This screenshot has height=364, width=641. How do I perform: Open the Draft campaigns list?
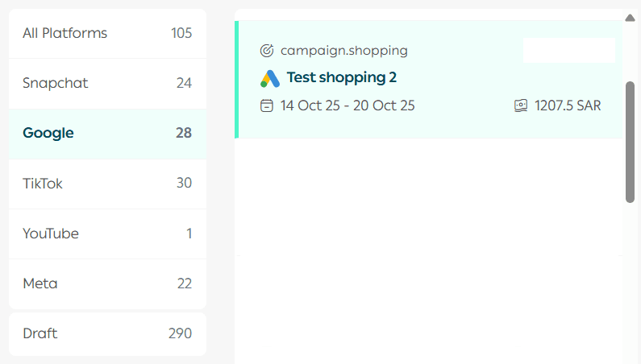[x=107, y=333]
